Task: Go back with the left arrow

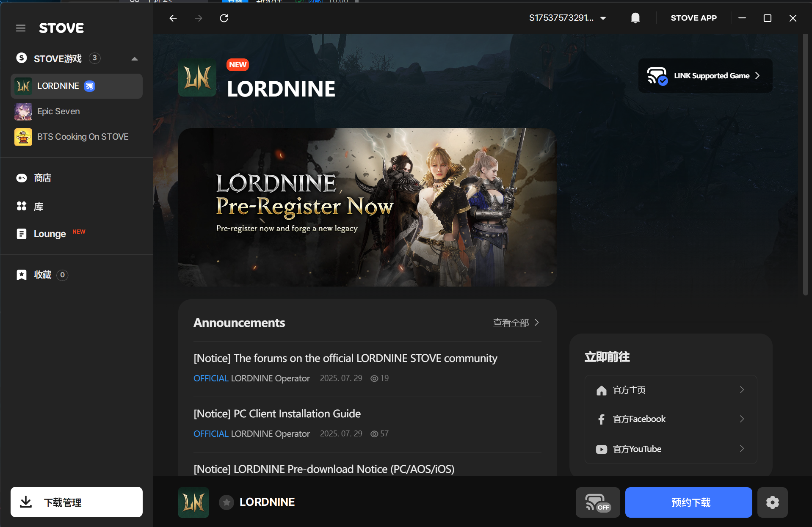Action: click(x=173, y=18)
